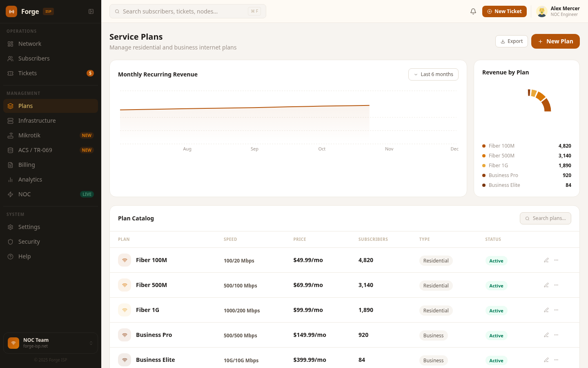Focus the Search plans field
The height and width of the screenshot is (368, 588).
(x=546, y=218)
